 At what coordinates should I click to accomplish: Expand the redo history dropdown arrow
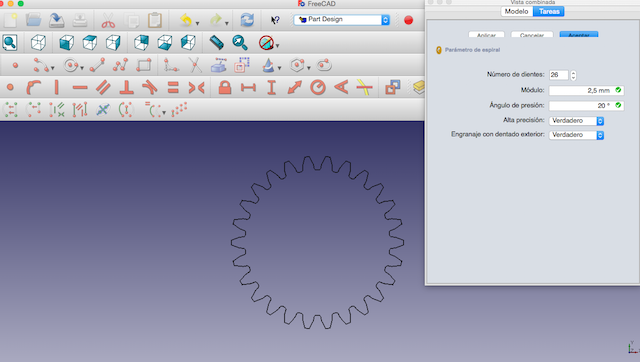click(x=227, y=23)
